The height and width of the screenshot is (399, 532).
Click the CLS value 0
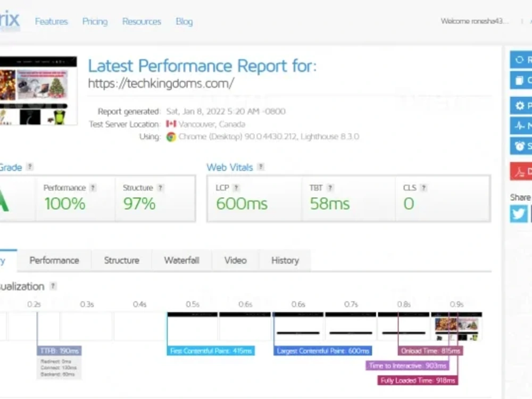[x=409, y=204]
